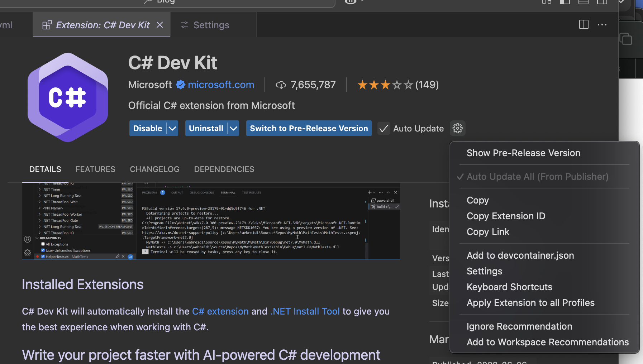Expand the Uninstall options chevron

[x=233, y=128]
